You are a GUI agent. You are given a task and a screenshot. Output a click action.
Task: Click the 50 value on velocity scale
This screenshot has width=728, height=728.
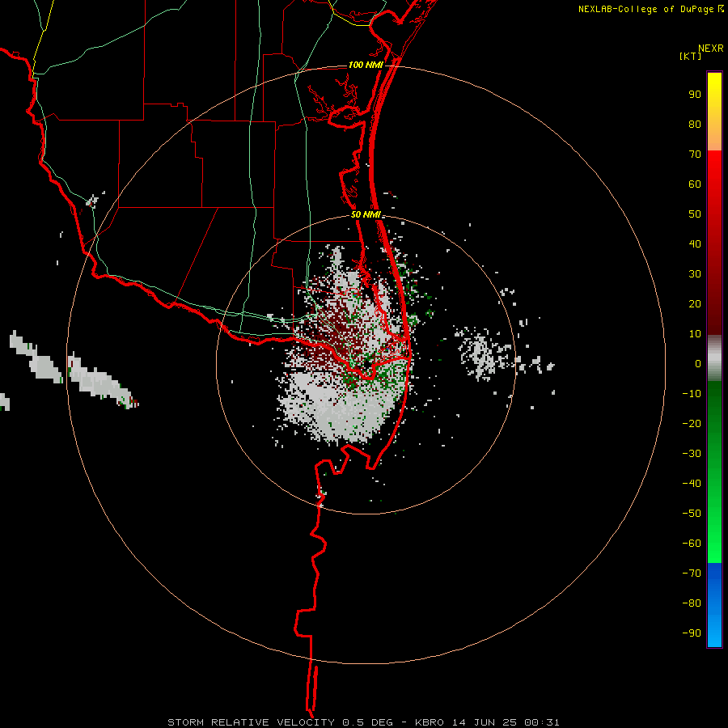point(695,214)
